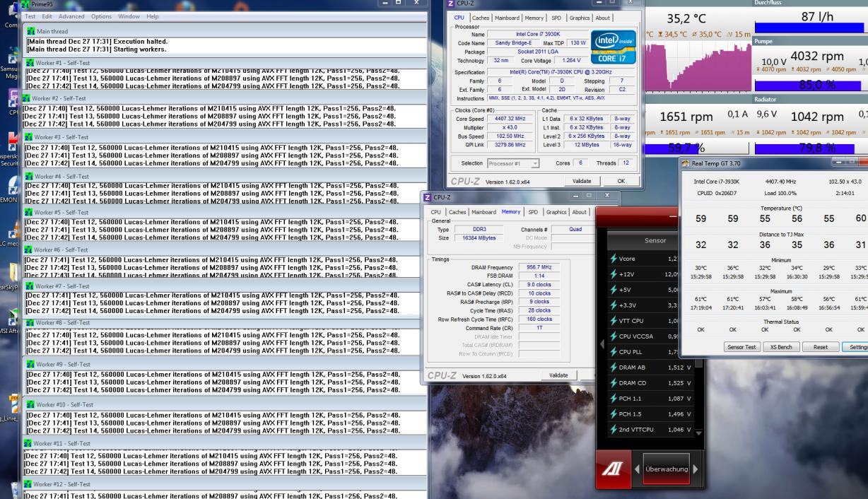The height and width of the screenshot is (499, 868).
Task: Open the Options menu in Prime95
Action: coord(101,16)
